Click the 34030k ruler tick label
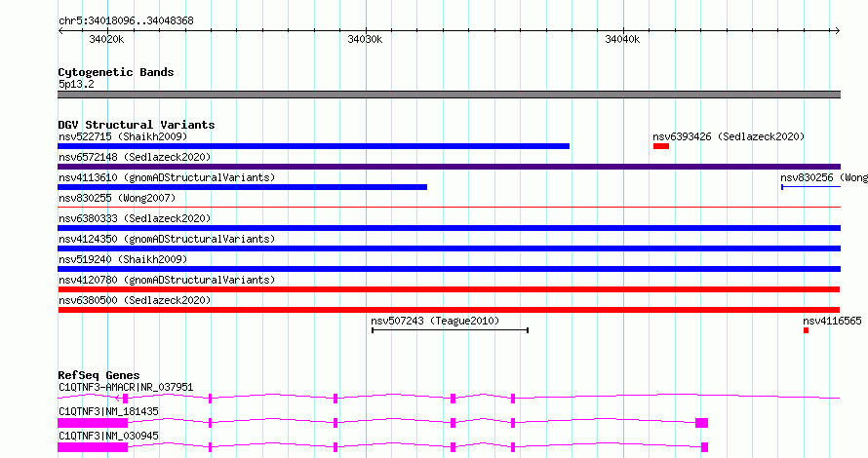This screenshot has height=458, width=868. 365,39
